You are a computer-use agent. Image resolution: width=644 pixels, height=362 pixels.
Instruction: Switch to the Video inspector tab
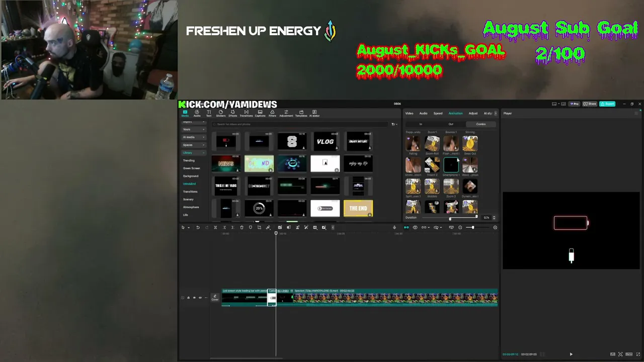(410, 113)
